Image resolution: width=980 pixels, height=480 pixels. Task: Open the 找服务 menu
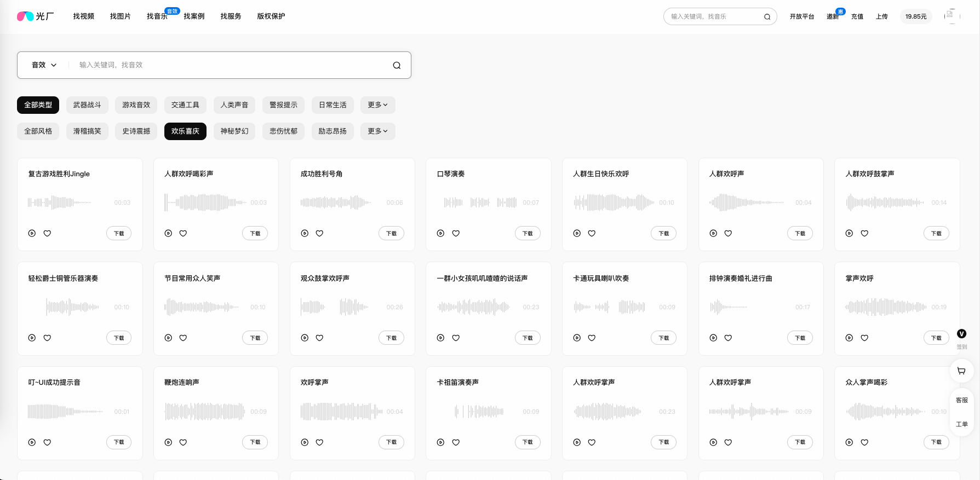click(x=231, y=16)
